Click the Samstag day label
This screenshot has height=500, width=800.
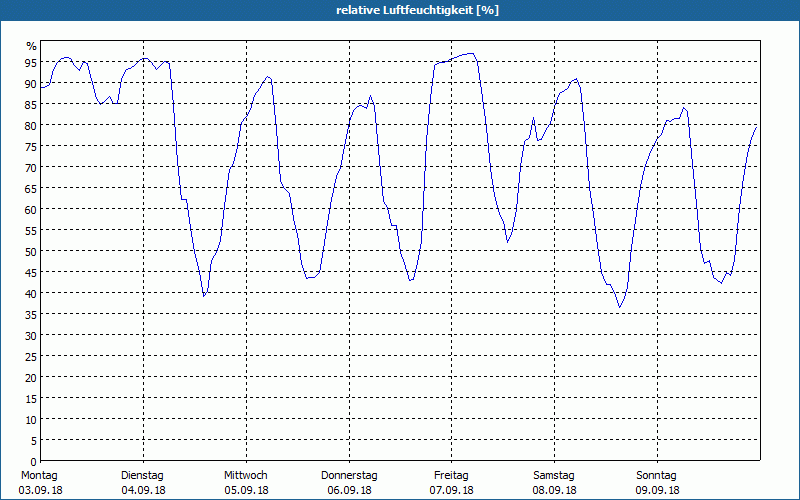point(554,476)
